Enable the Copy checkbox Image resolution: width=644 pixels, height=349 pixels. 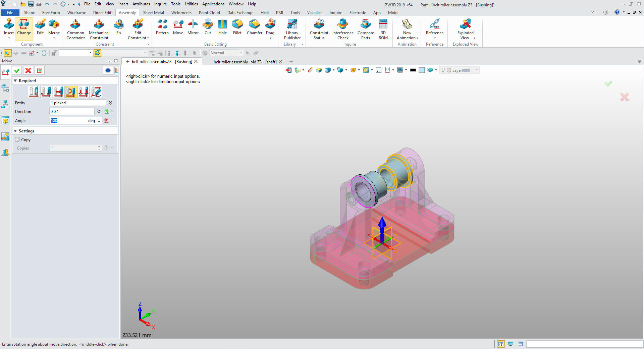click(x=17, y=139)
